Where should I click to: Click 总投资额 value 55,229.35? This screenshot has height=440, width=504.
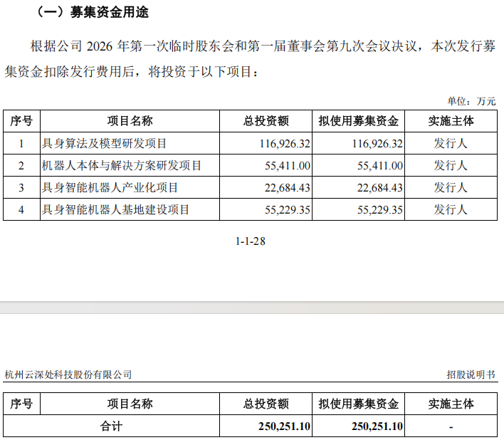(288, 210)
